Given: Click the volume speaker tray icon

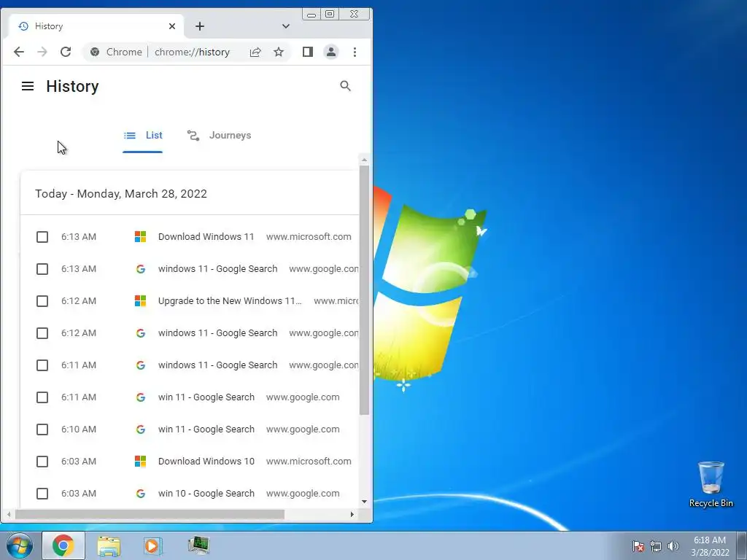Looking at the screenshot, I should (673, 546).
